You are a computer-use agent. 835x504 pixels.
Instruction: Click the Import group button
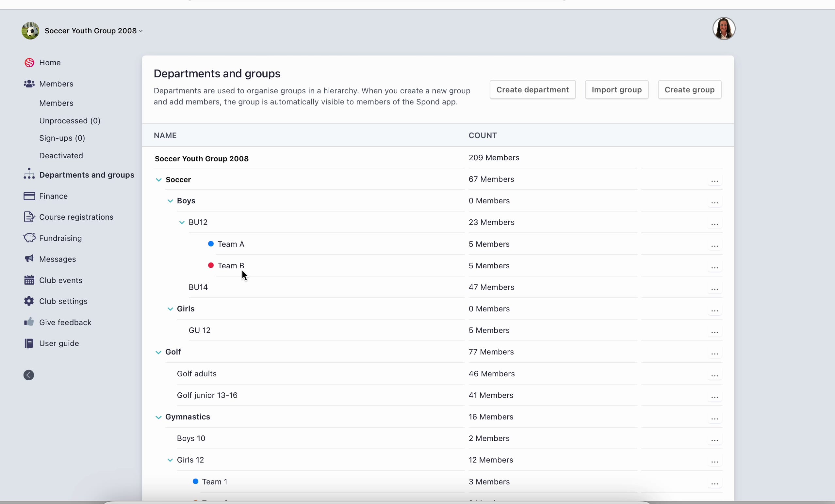(x=616, y=90)
